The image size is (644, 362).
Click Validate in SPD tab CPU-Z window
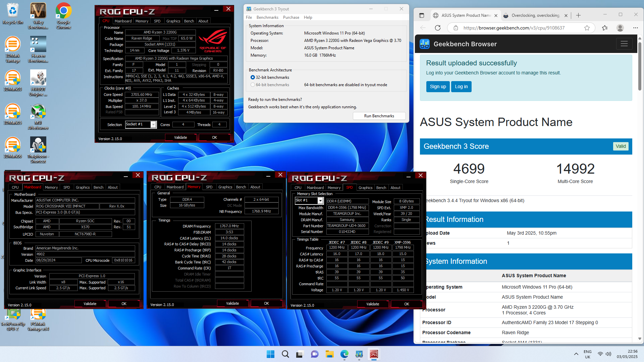coord(373,304)
